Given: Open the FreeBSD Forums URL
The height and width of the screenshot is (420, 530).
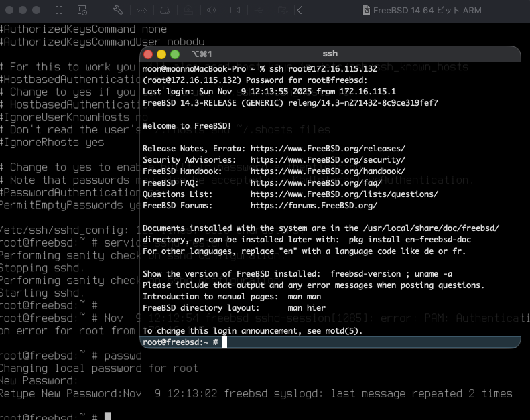Looking at the screenshot, I should (x=314, y=206).
